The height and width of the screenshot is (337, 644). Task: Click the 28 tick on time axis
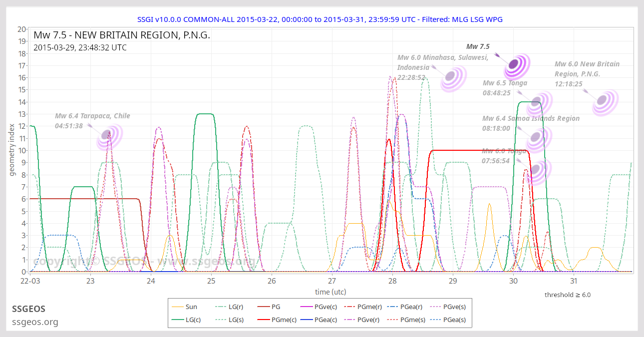tap(392, 281)
